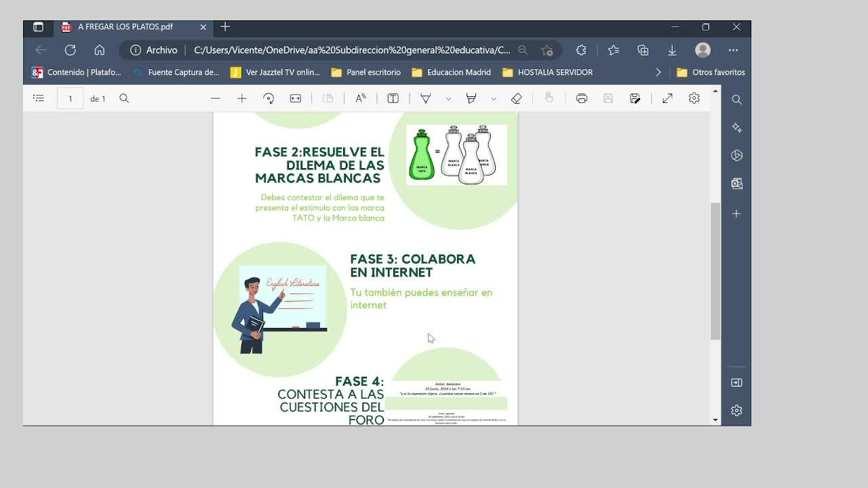Expand the Draw tool options arrow
This screenshot has height=488, width=868.
448,99
